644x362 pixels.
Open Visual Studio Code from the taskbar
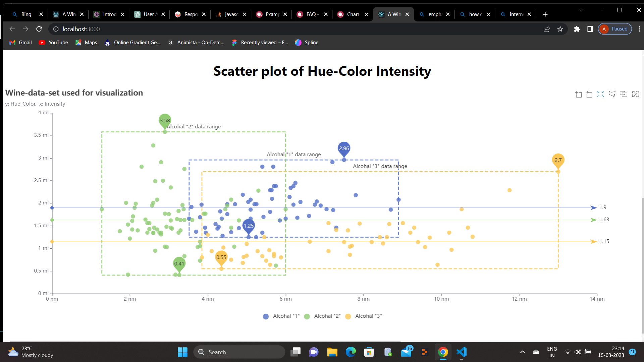[x=462, y=352]
